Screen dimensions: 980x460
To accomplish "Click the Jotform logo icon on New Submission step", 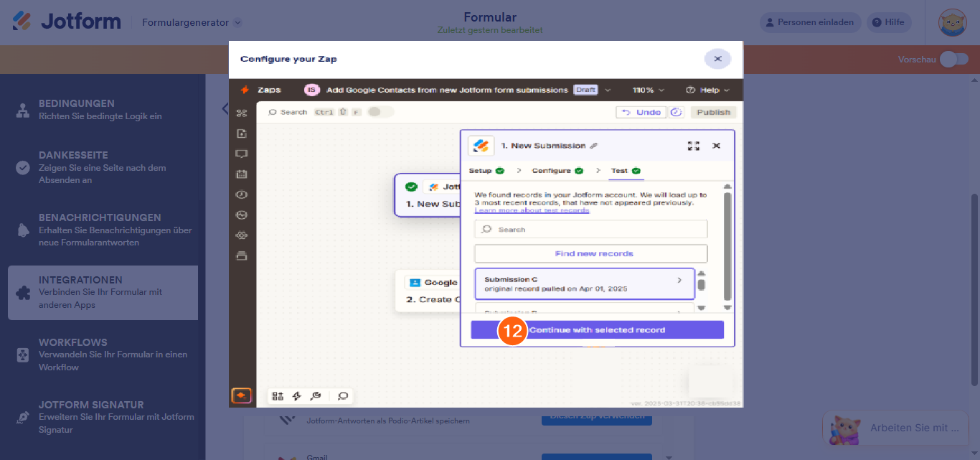I will click(481, 145).
